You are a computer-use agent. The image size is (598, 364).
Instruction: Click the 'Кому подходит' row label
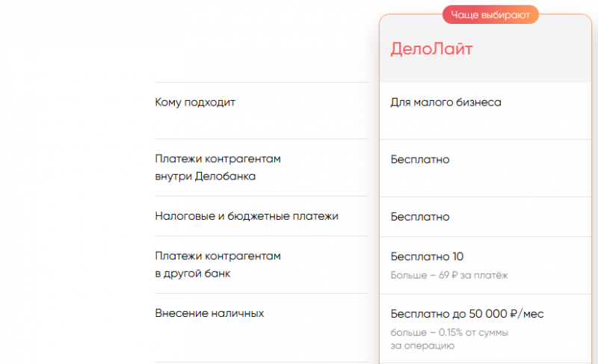point(195,102)
